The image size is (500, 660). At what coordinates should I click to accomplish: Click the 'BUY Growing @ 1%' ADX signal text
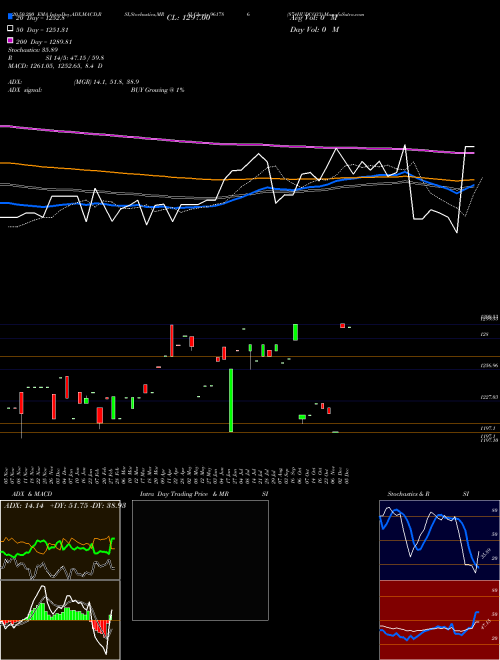[x=157, y=90]
